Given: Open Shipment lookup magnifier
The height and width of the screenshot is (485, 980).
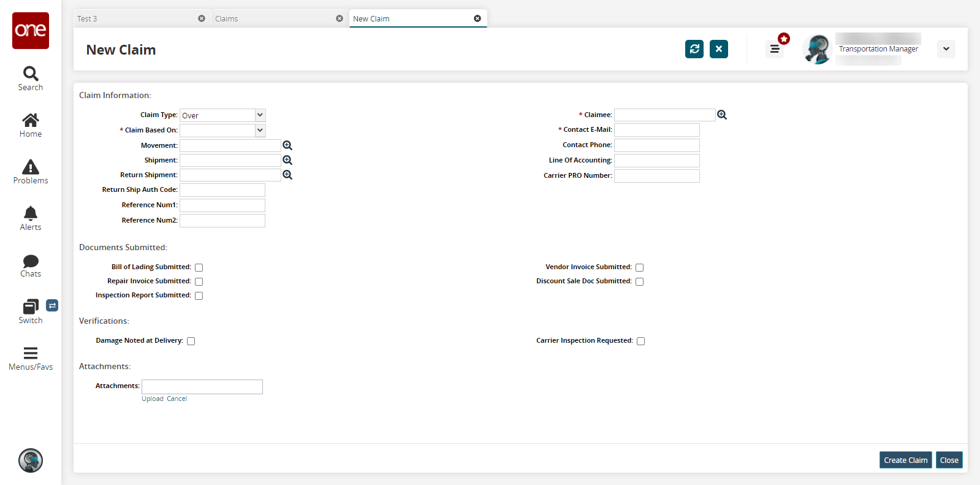Looking at the screenshot, I should point(287,160).
